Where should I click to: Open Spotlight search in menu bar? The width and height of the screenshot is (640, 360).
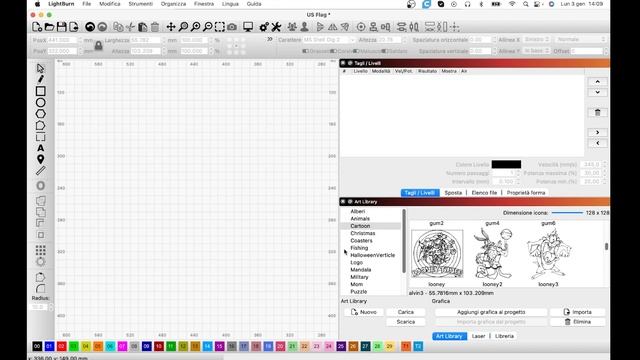[526, 4]
